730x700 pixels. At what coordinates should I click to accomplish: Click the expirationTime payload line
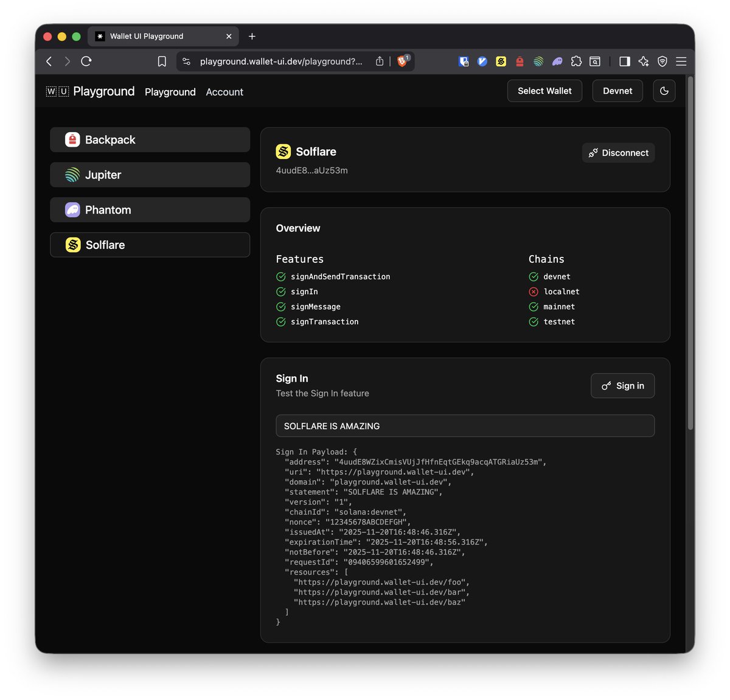click(x=386, y=542)
